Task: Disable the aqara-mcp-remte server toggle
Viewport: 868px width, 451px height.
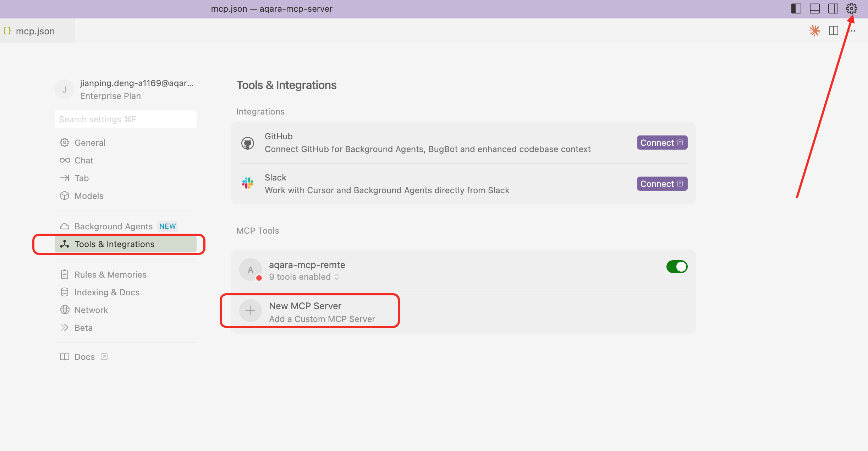Action: tap(676, 267)
